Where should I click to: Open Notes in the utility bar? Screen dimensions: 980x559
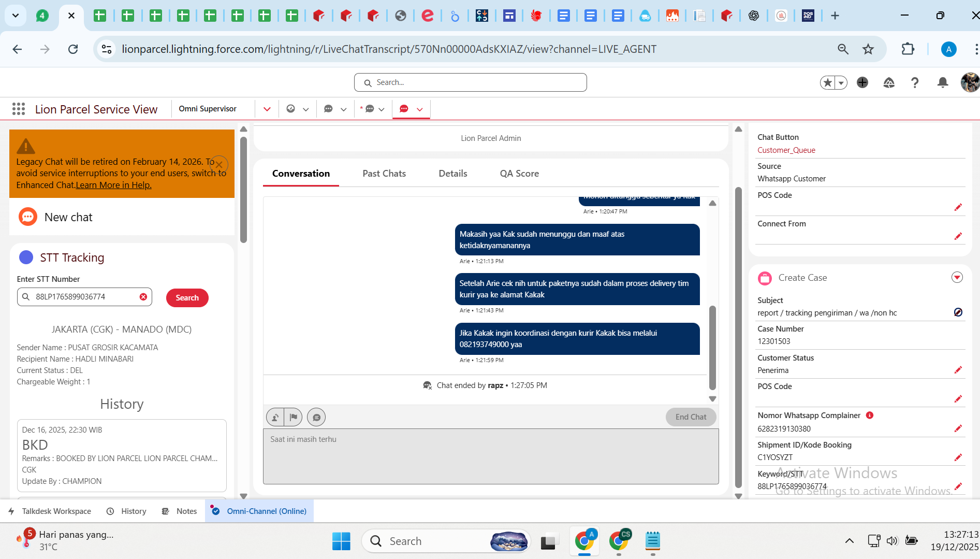180,511
